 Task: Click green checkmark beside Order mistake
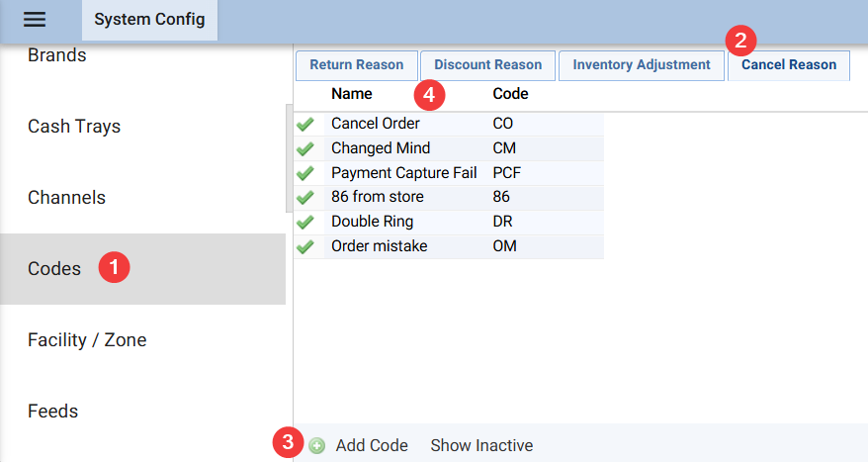pos(305,246)
